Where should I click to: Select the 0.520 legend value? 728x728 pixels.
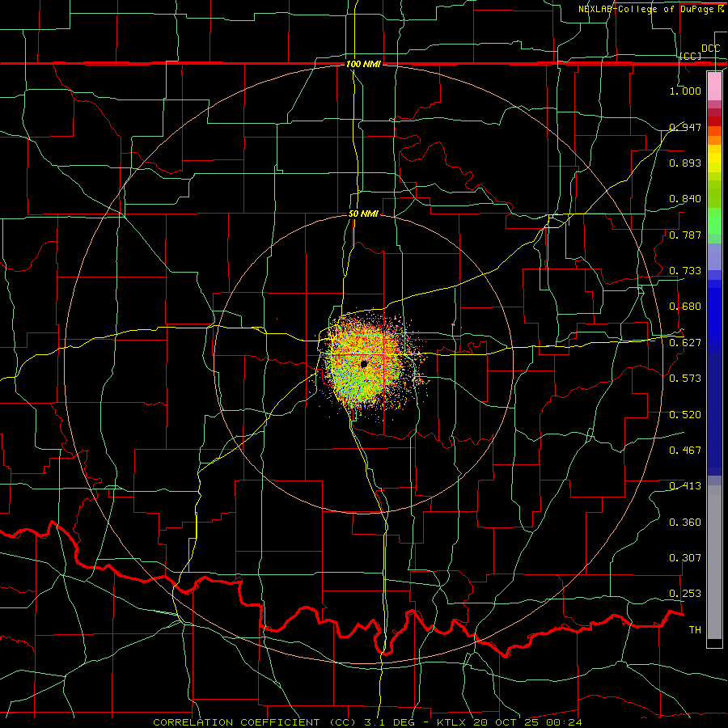(685, 415)
